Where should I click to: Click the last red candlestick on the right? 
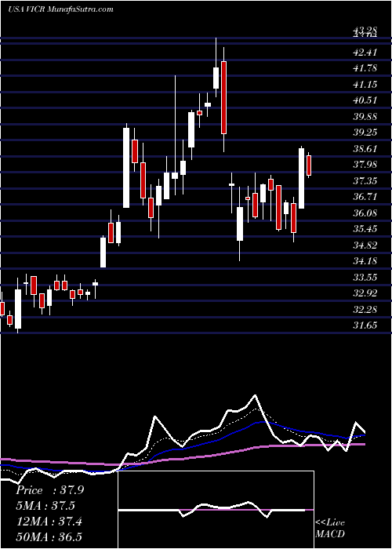tap(309, 165)
